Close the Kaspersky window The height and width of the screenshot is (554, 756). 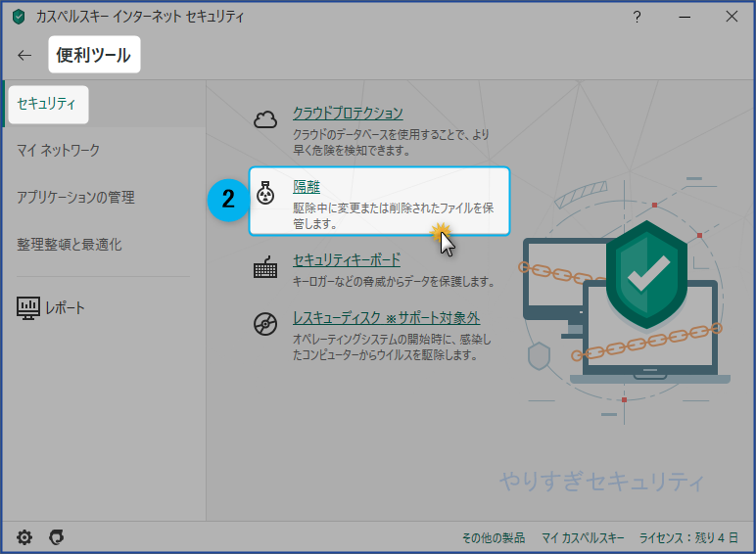(732, 17)
